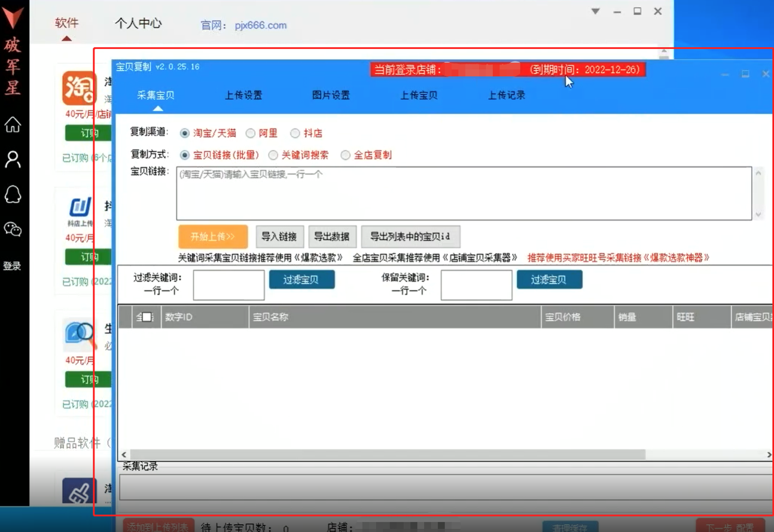The height and width of the screenshot is (532, 774).
Task: Click the QQ penguin icon in sidebar
Action: point(13,194)
